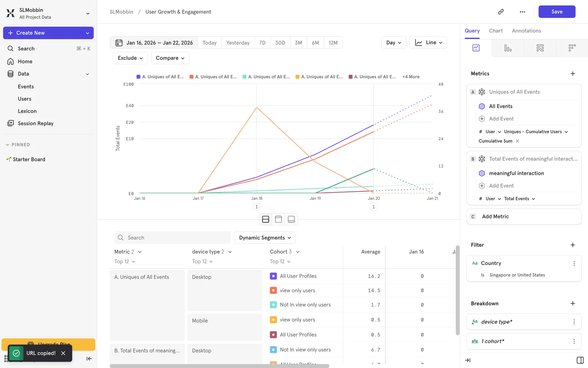Select the Flows report type icon
This screenshot has width=588, height=368.
click(540, 48)
